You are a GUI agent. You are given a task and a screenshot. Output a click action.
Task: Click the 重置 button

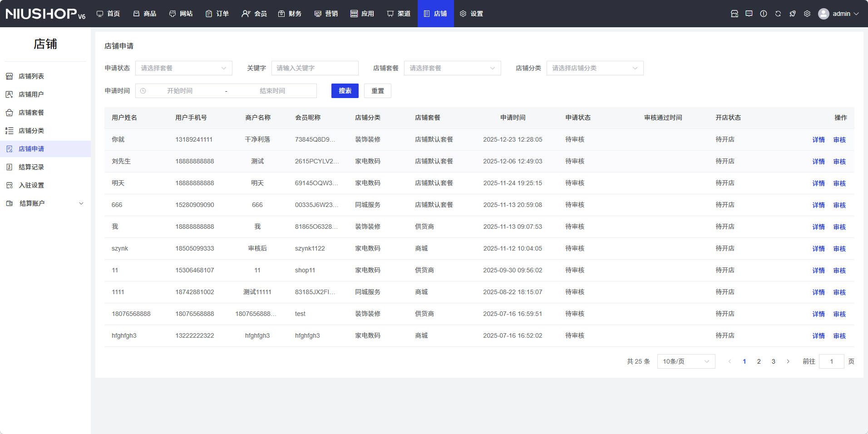(x=378, y=91)
